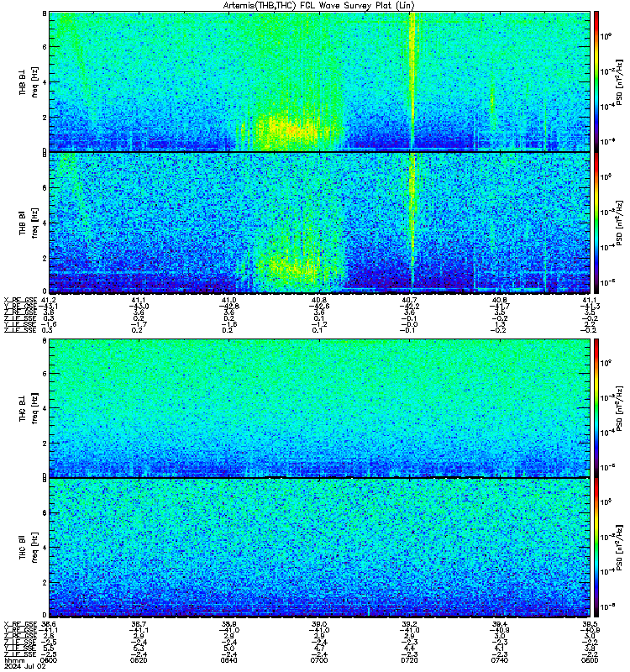Click inside the THC B⊥ spectrogram panel
Viewport: 630px width, 672px height.
pyautogui.click(x=319, y=407)
